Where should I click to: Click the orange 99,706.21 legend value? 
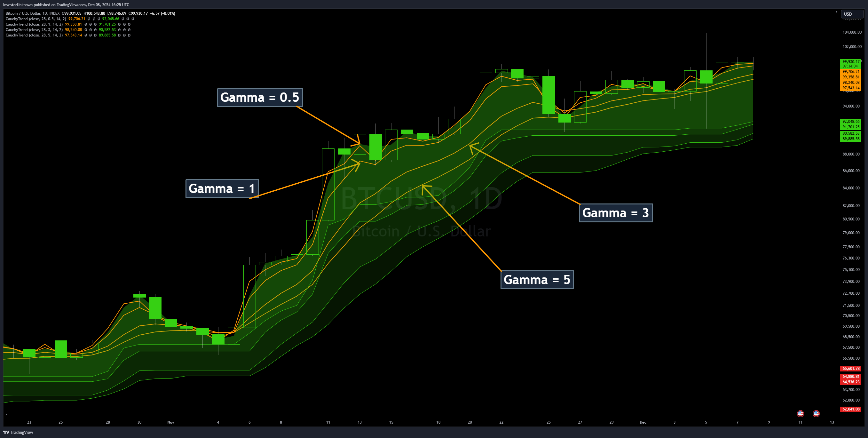click(x=77, y=19)
